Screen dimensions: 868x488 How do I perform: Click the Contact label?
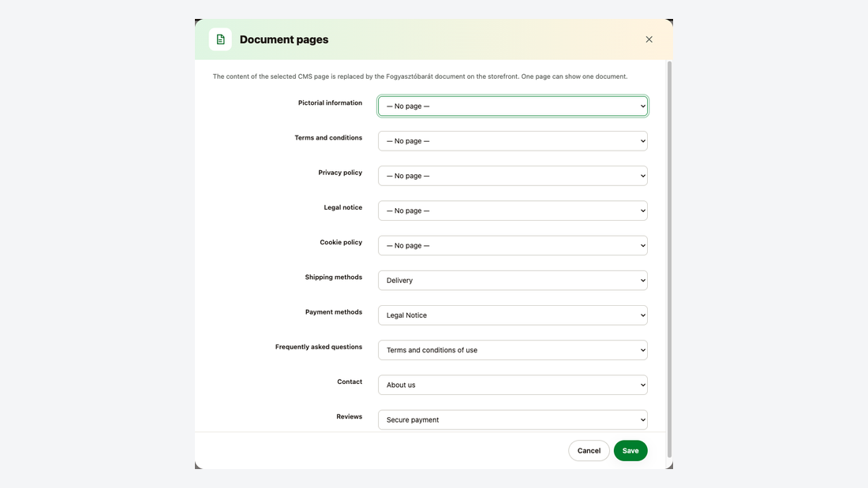coord(350,382)
